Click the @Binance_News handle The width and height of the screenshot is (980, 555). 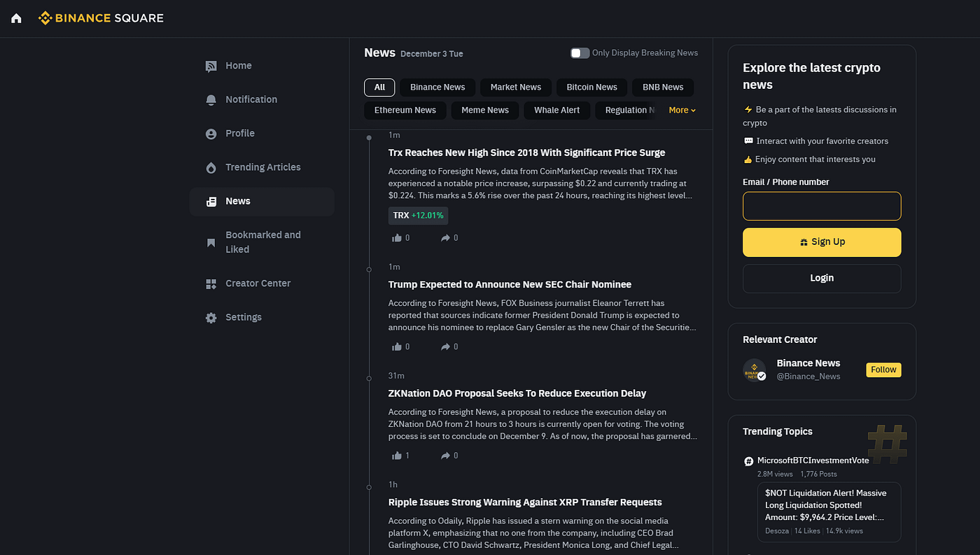[x=808, y=377]
